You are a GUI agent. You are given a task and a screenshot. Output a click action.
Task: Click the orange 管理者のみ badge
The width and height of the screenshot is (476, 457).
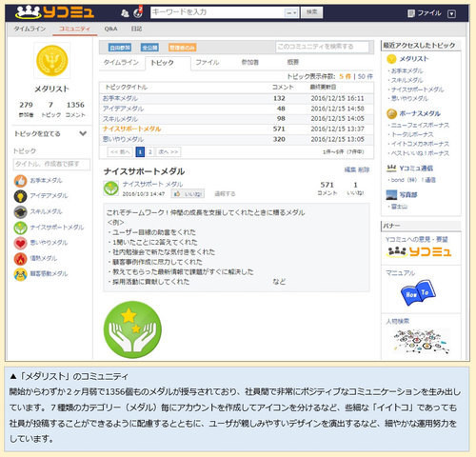pyautogui.click(x=183, y=48)
